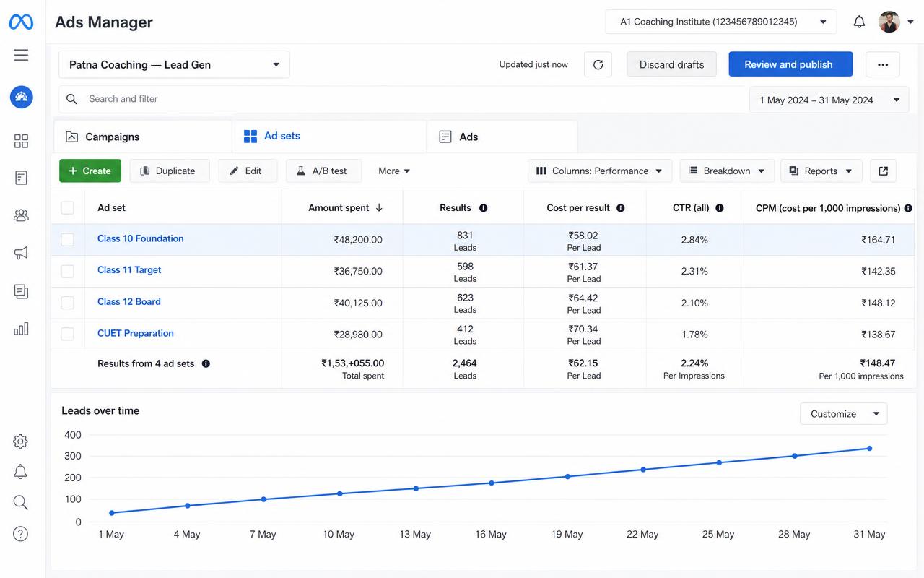
Task: Click the Ad set column header
Action: (x=111, y=208)
